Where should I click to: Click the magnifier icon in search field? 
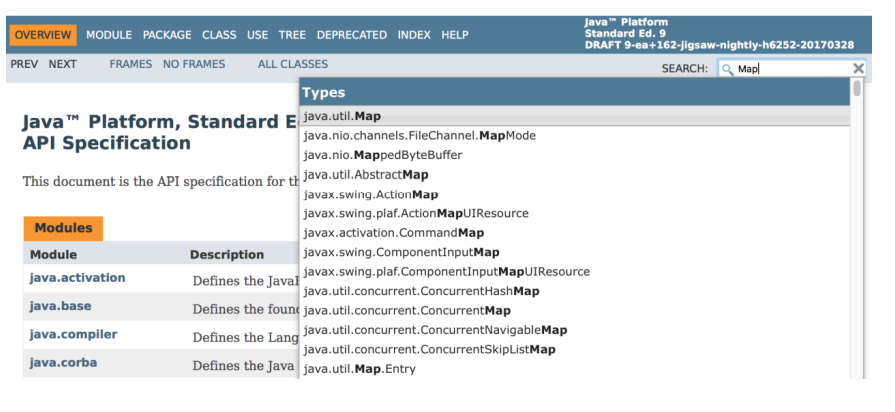727,70
